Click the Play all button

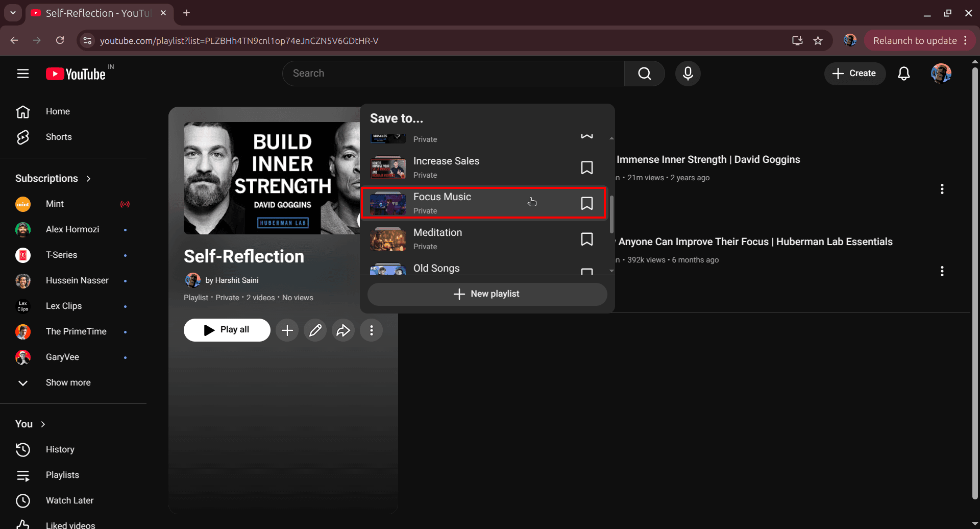tap(227, 329)
